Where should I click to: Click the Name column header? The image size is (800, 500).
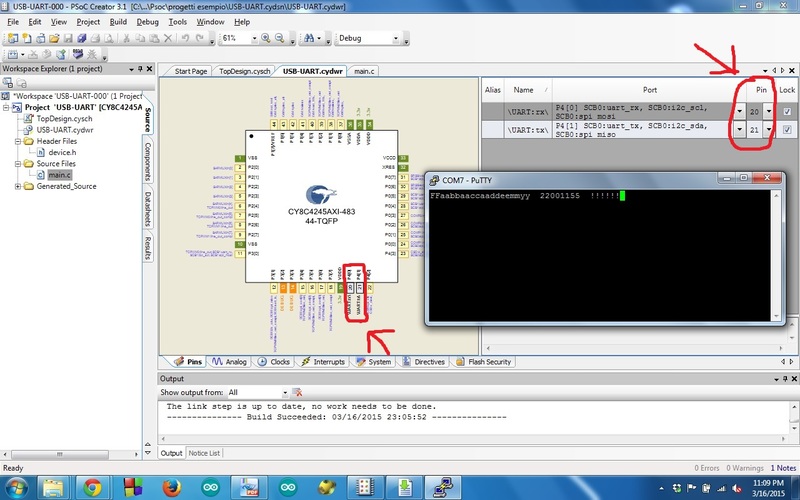pos(528,90)
